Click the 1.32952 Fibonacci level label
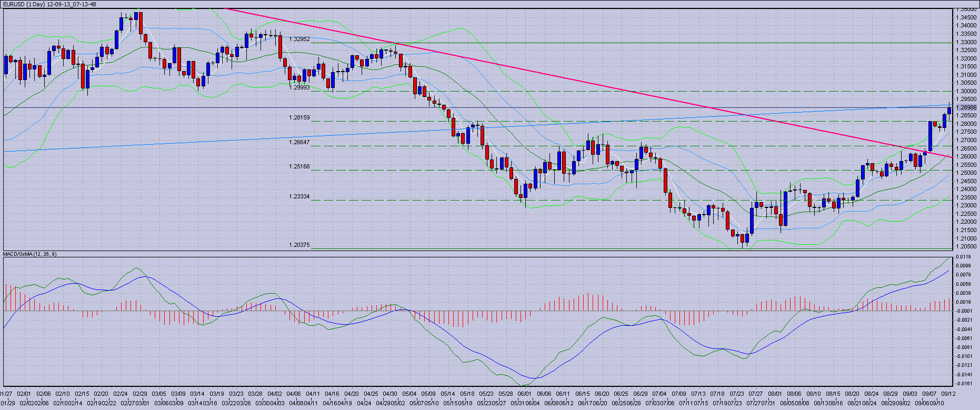The image size is (980, 410). pyautogui.click(x=299, y=39)
